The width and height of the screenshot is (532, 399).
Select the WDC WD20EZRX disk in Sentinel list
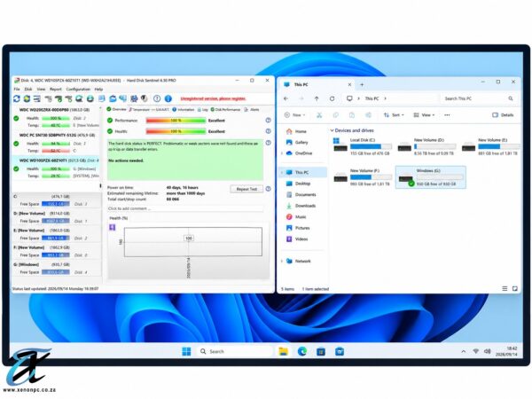tap(56, 118)
